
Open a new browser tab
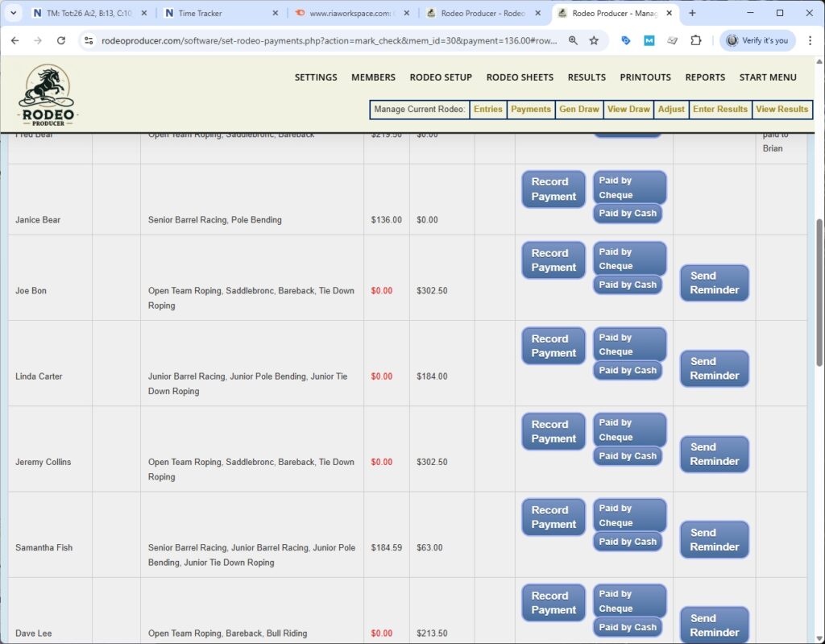click(692, 13)
